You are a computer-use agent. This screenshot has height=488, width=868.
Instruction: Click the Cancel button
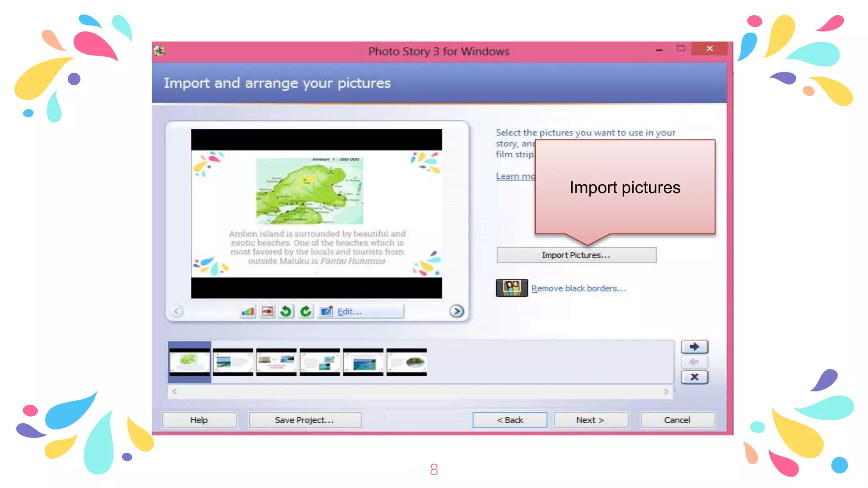677,420
